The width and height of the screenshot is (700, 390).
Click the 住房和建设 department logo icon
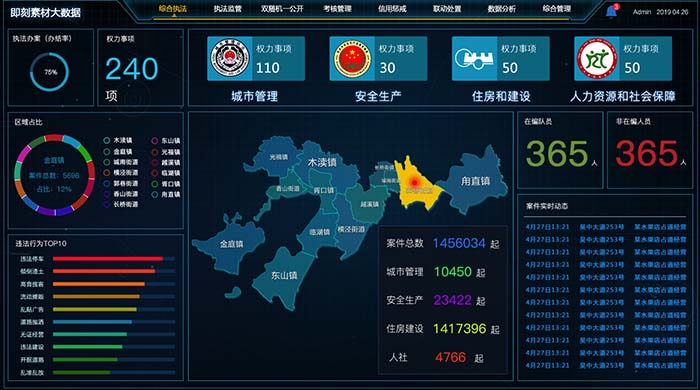pyautogui.click(x=475, y=58)
